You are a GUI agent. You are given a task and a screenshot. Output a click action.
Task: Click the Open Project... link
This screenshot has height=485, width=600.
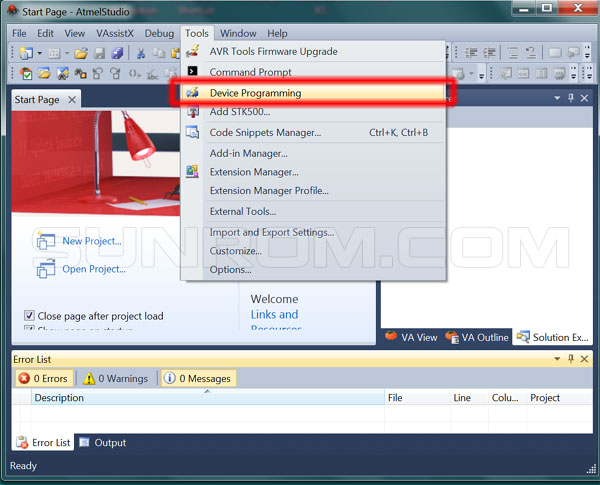coord(93,269)
